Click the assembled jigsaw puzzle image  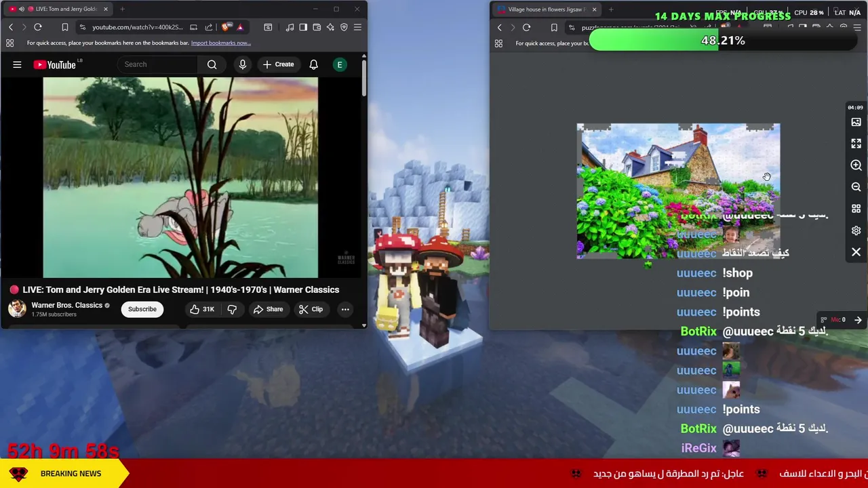pyautogui.click(x=678, y=191)
